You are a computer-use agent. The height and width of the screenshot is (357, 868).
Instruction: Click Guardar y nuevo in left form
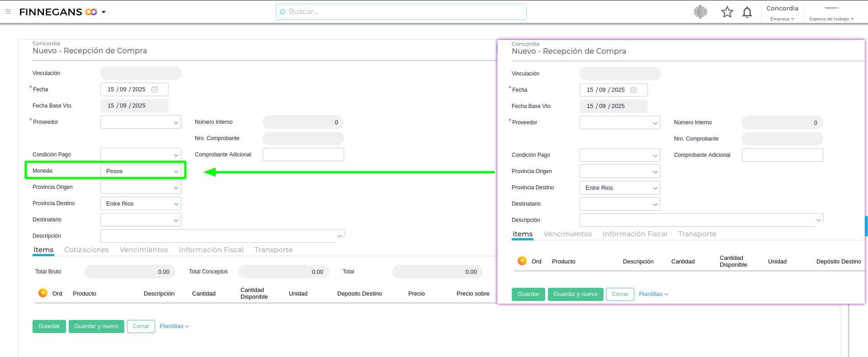96,326
